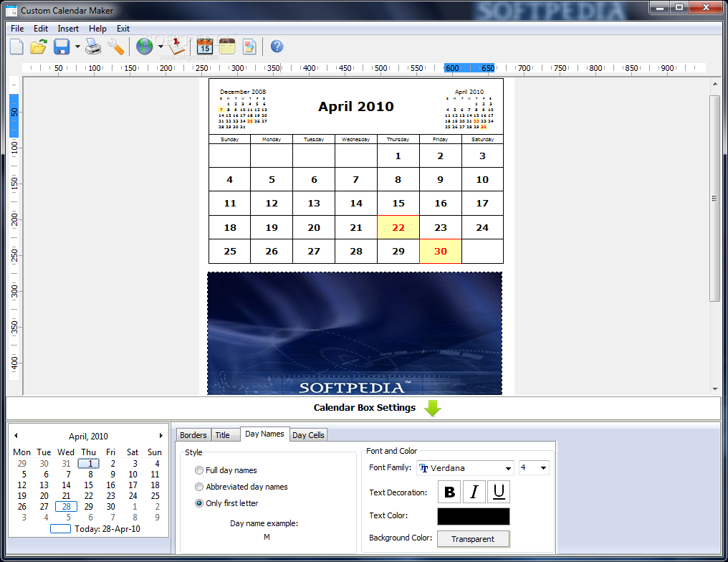Screen dimensions: 728x562
Task: Open the globe icon dropdown arrow
Action: tap(161, 47)
